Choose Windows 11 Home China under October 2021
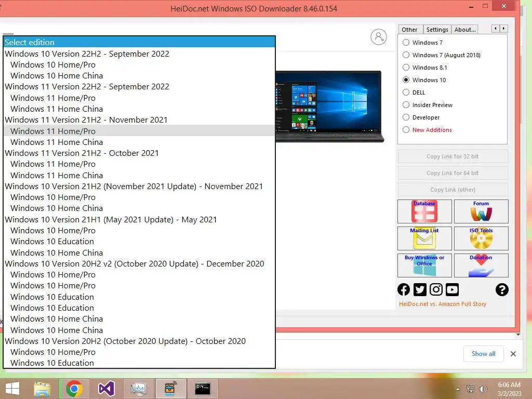The image size is (532, 399). tap(139, 175)
